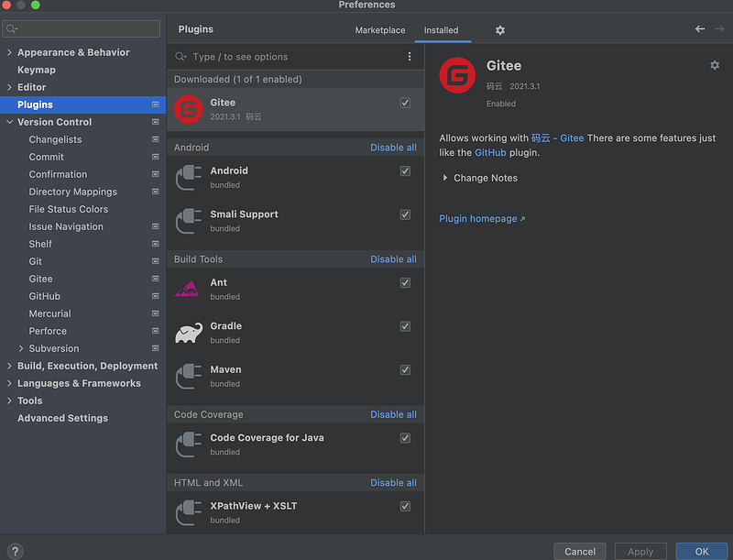Disable Code Coverage for Java checkbox

(405, 438)
